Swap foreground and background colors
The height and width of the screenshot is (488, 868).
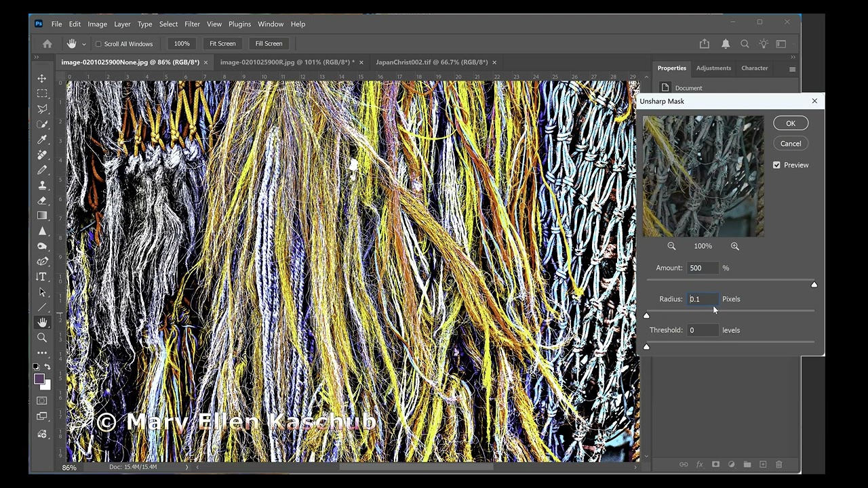coord(47,367)
